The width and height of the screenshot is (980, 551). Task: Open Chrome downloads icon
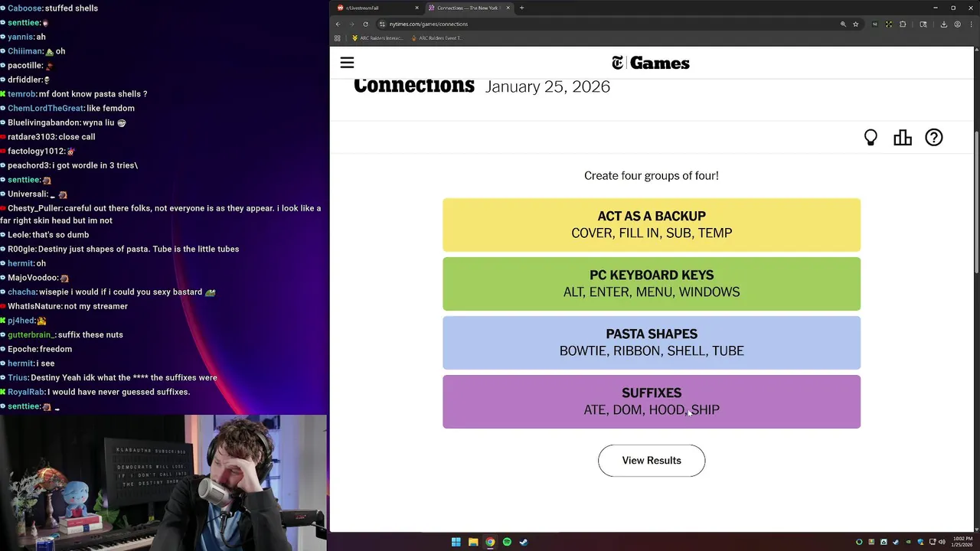tap(943, 24)
